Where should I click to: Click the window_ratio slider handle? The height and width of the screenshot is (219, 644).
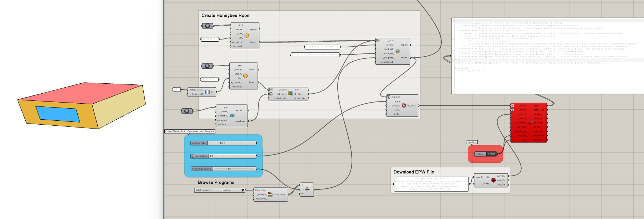point(221,143)
